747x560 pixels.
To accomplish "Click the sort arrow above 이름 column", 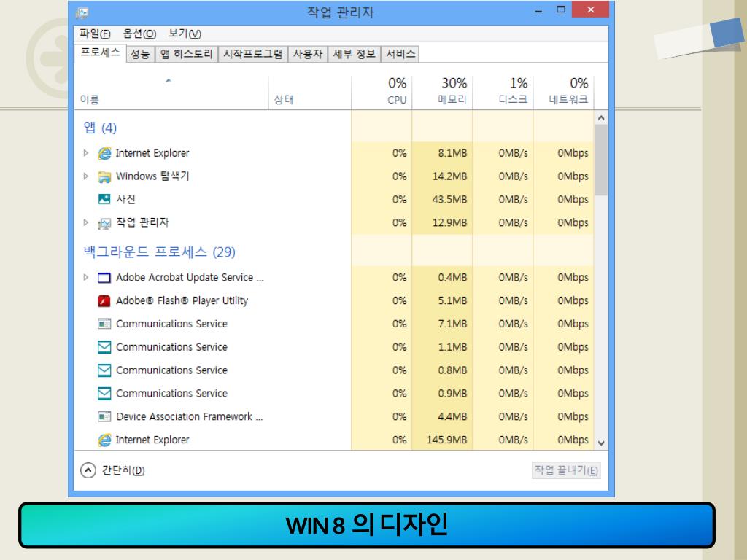I will click(x=169, y=80).
